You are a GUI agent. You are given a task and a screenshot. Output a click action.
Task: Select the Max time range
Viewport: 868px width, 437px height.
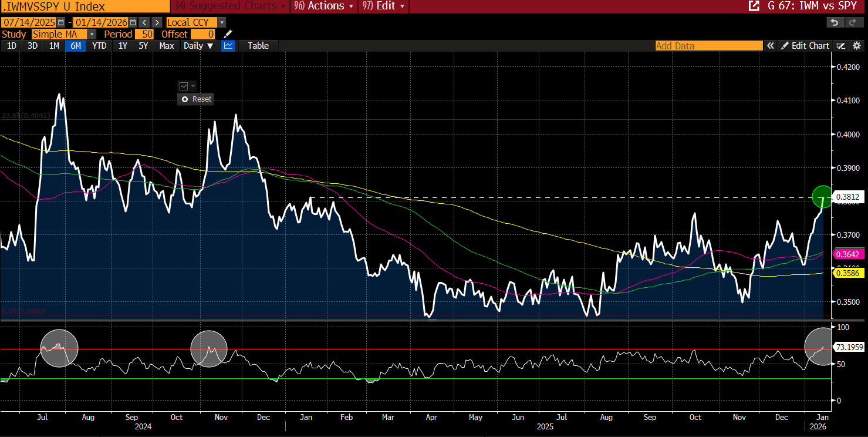(167, 46)
